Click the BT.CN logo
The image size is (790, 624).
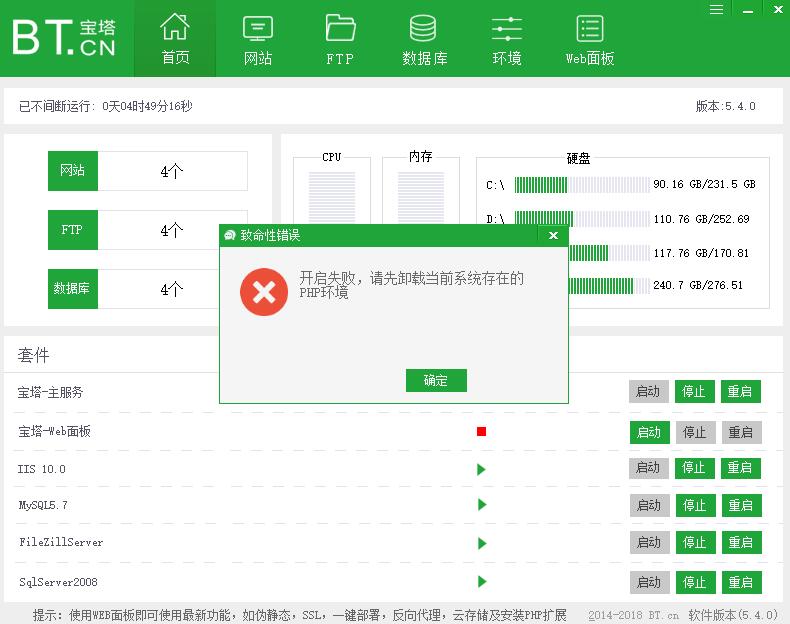pyautogui.click(x=64, y=37)
